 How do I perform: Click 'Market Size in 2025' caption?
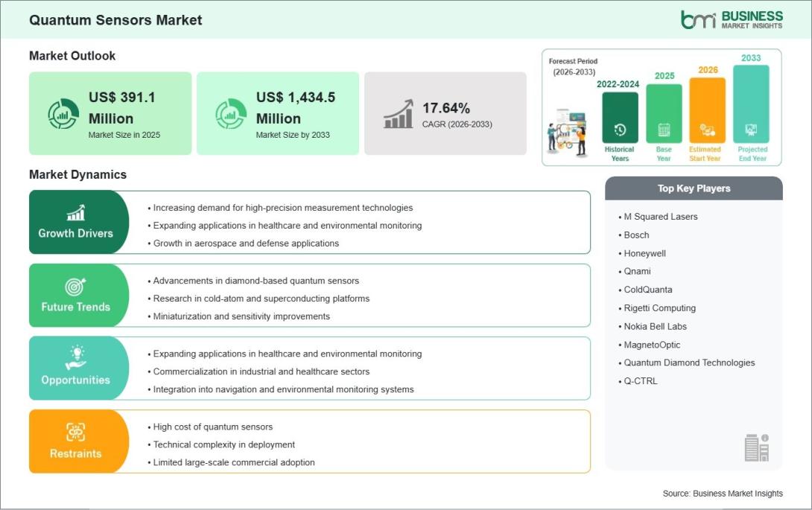(124, 135)
